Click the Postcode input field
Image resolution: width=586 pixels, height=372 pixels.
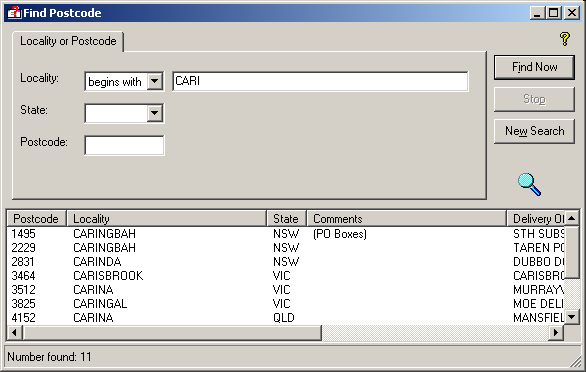tap(124, 145)
